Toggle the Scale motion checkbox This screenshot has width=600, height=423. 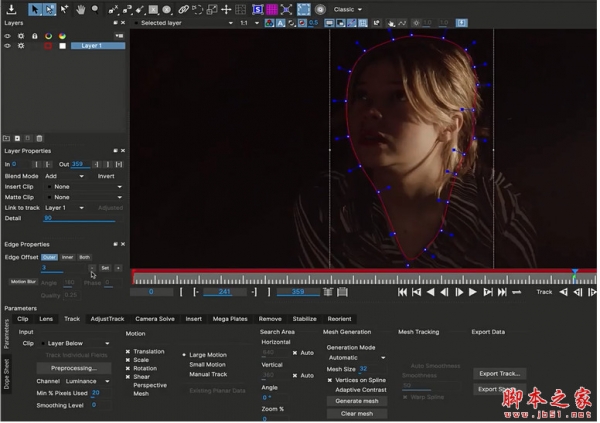tap(128, 361)
